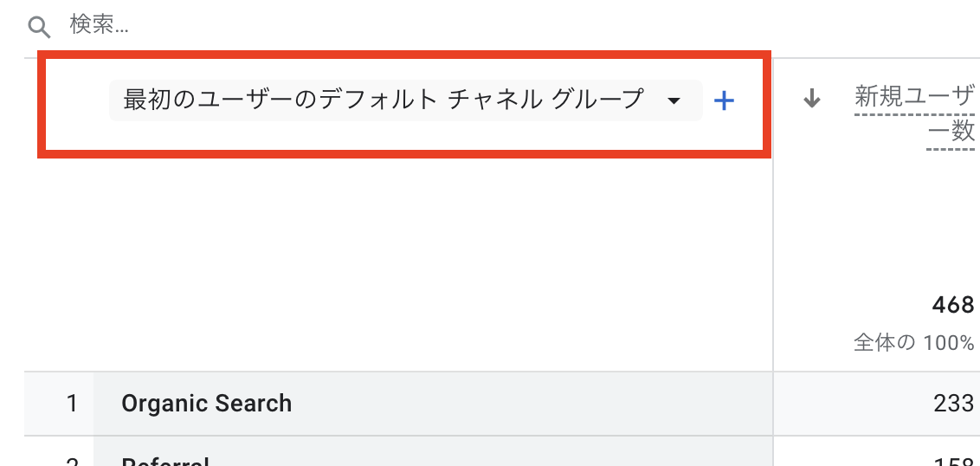The height and width of the screenshot is (466, 980).
Task: Click row number 2 in the table
Action: coord(72,462)
